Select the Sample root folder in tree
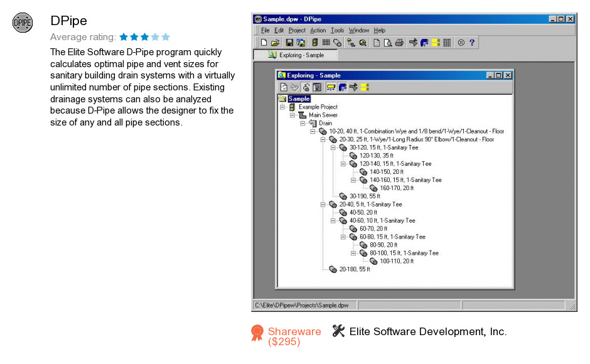The image size is (590, 364). 299,99
